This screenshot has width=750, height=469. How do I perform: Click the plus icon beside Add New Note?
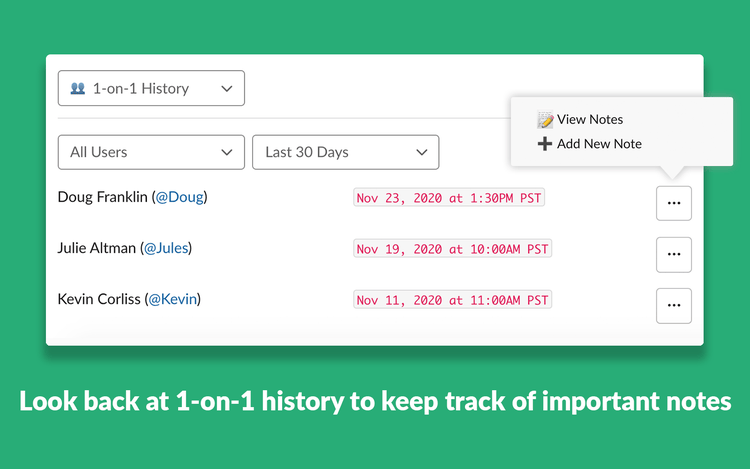(x=545, y=143)
